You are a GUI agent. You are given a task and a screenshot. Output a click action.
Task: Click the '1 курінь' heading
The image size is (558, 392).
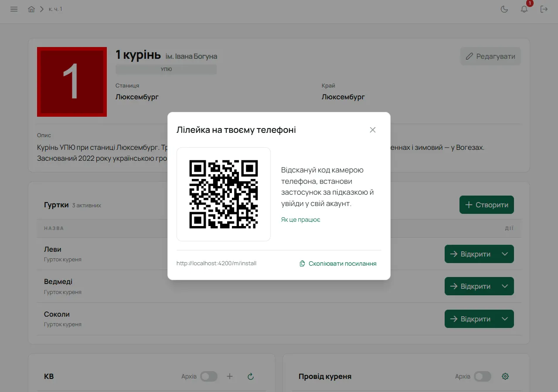click(x=138, y=55)
